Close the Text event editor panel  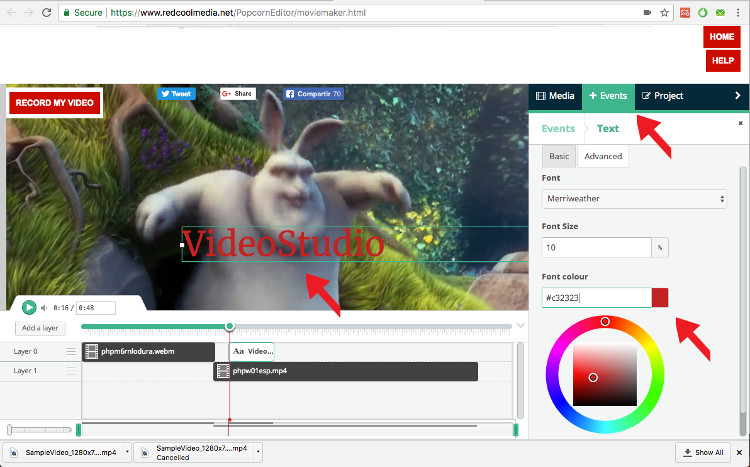click(740, 123)
